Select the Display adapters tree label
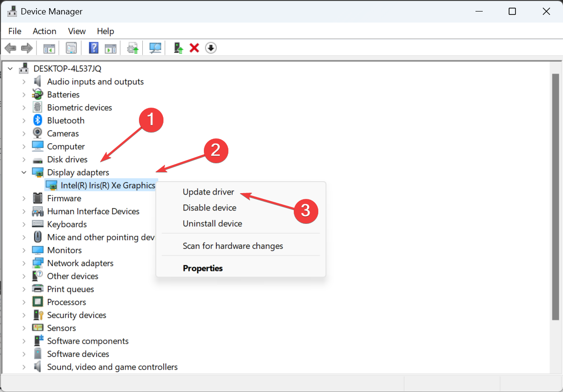563x392 pixels. point(78,172)
